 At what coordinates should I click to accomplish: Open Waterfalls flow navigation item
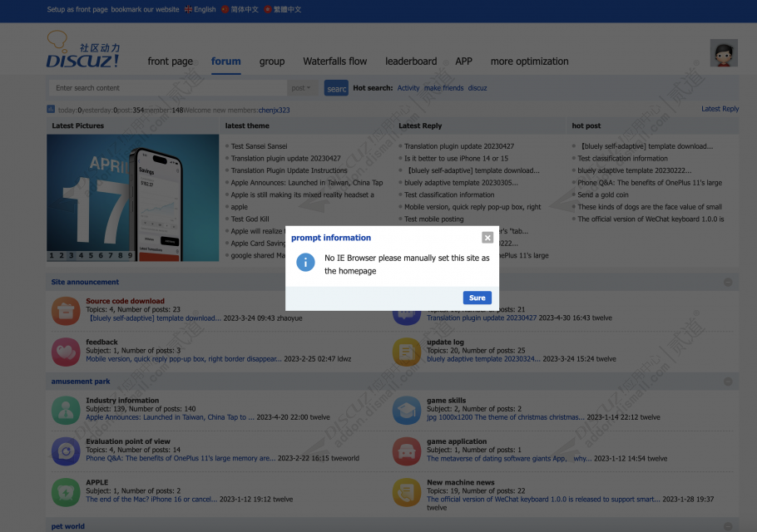coord(334,62)
